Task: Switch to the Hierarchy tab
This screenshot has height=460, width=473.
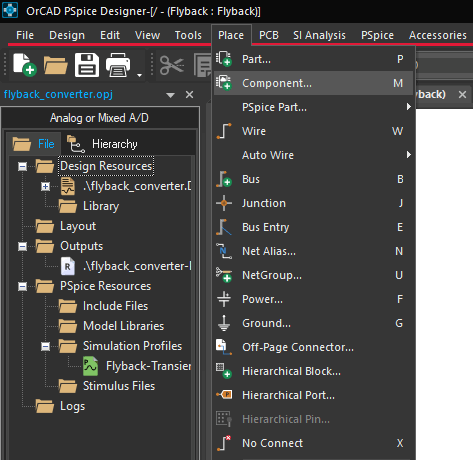Action: tap(102, 144)
